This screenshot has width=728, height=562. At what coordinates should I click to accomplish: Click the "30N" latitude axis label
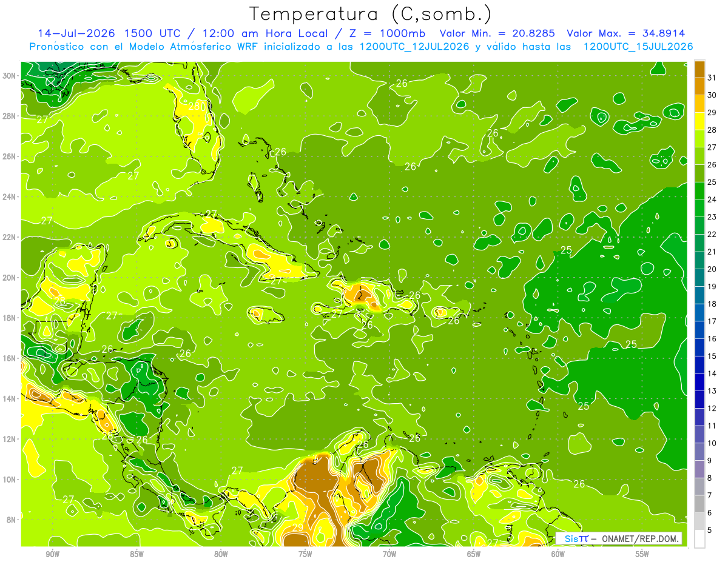click(10, 76)
